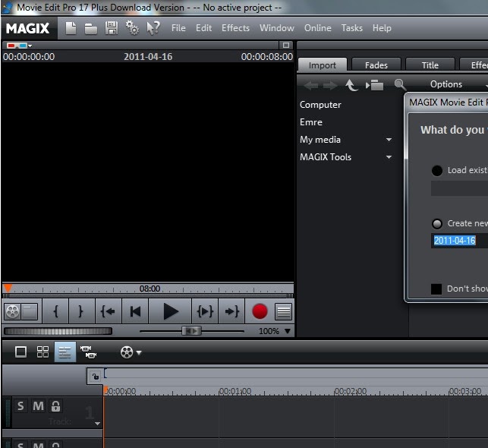Open the Window menu

[277, 28]
